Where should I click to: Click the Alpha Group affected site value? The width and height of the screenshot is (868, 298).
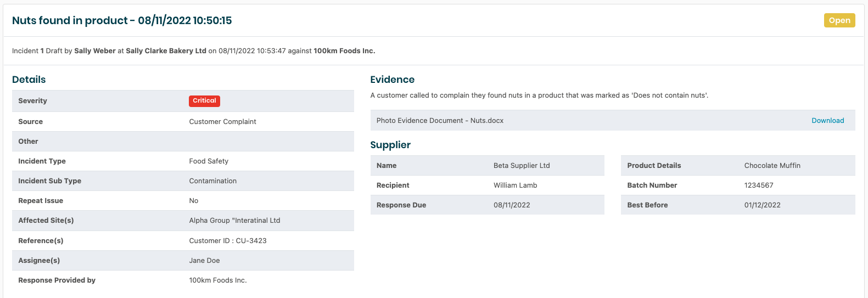(234, 221)
